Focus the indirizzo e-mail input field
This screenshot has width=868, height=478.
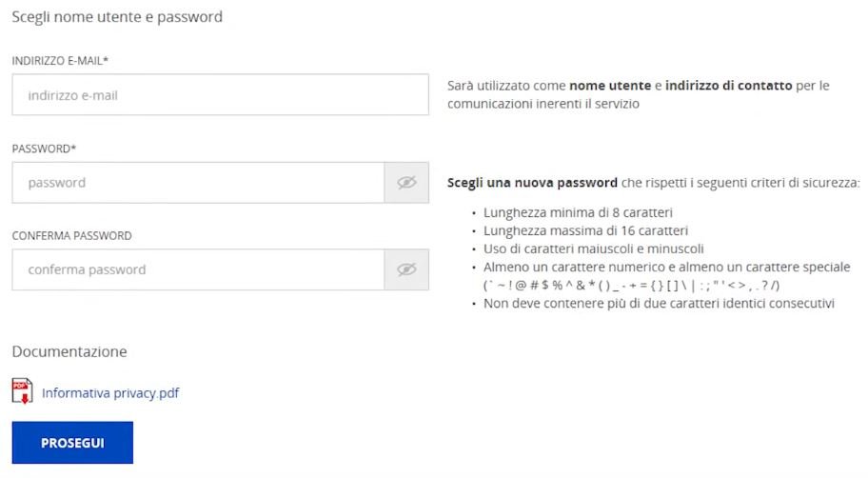coord(220,94)
